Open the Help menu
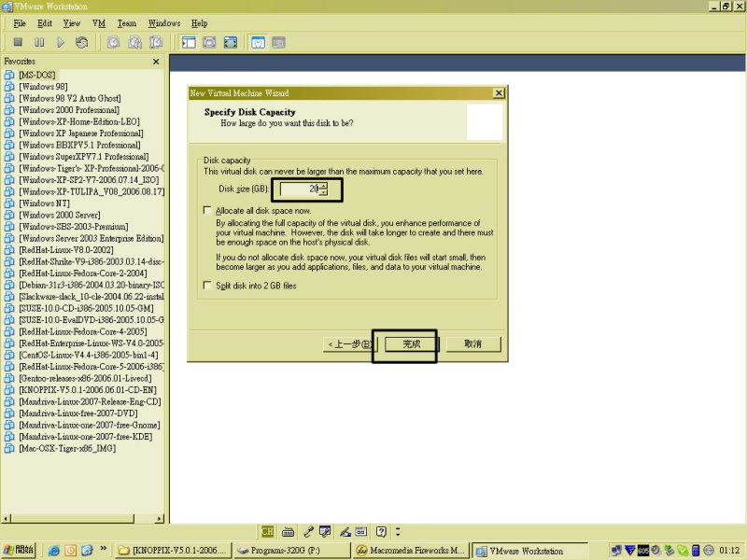The width and height of the screenshot is (747, 560). click(199, 22)
